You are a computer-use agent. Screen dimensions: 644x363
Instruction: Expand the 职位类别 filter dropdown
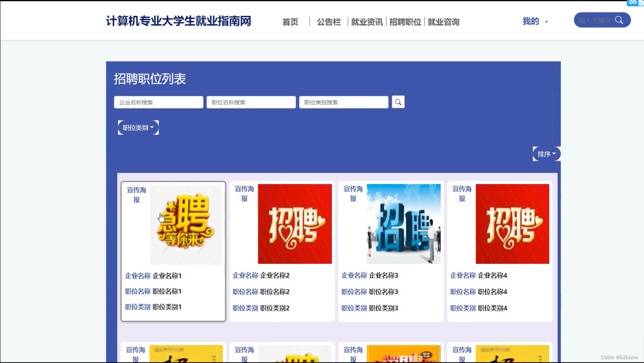(138, 128)
